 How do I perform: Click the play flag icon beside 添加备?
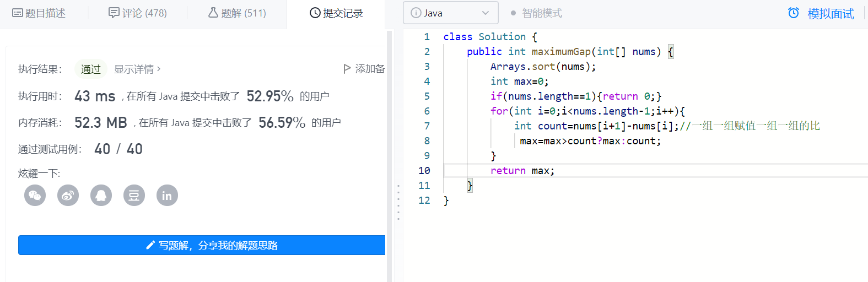coord(347,69)
